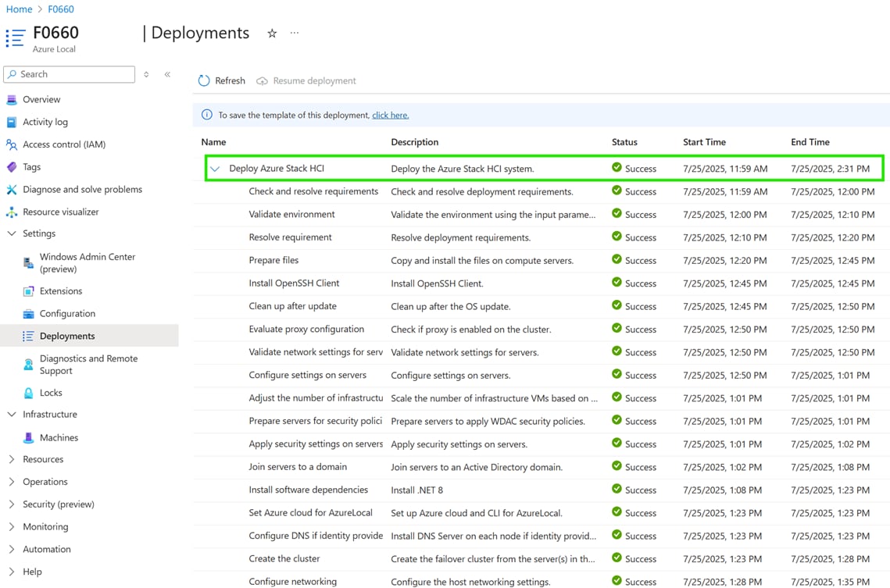Click the Locks padlock icon
Image resolution: width=890 pixels, height=588 pixels.
coord(28,392)
